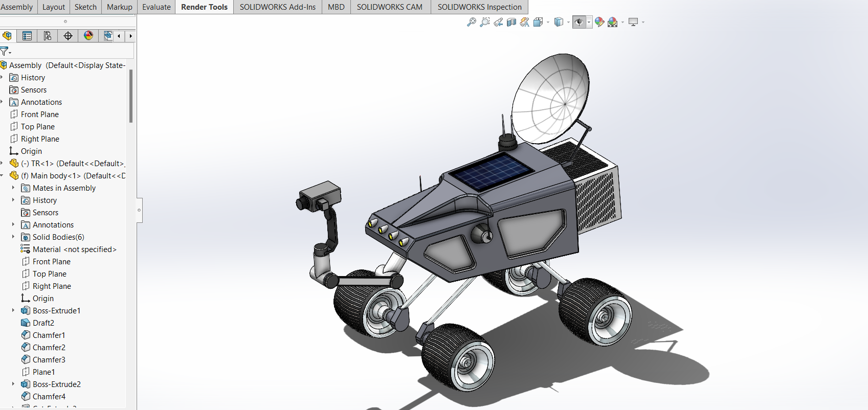Open the PropertyManager tab icon
Viewport: 868px width, 410px height.
pos(27,36)
